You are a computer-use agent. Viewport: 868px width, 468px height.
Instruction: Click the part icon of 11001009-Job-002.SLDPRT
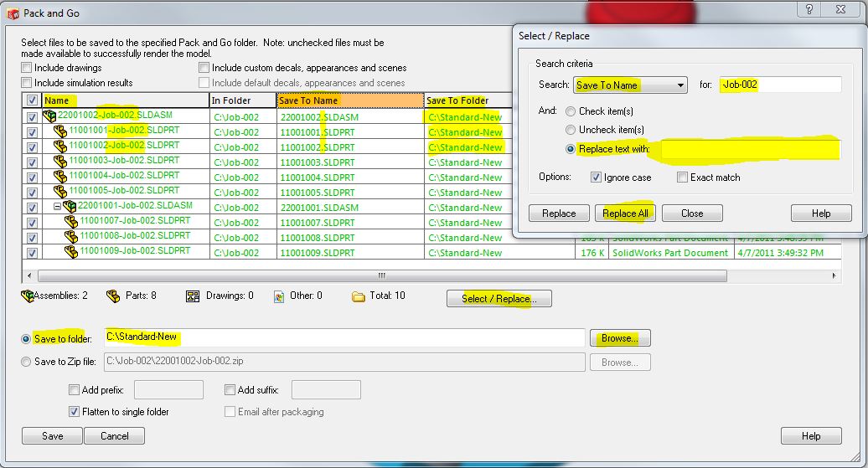pos(71,252)
